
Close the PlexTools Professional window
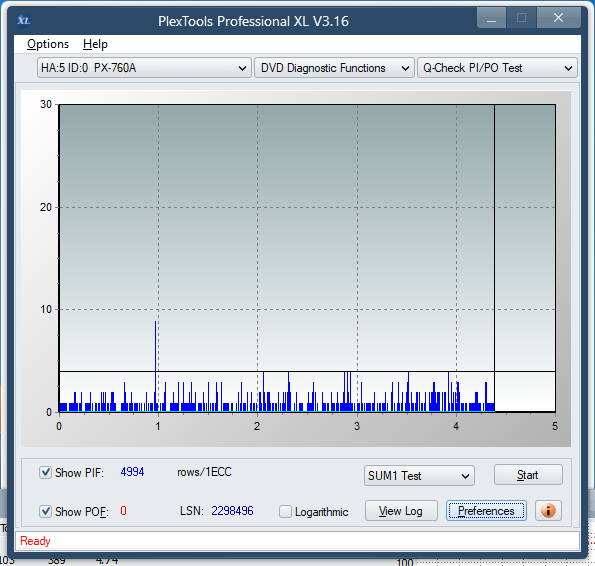click(x=559, y=18)
